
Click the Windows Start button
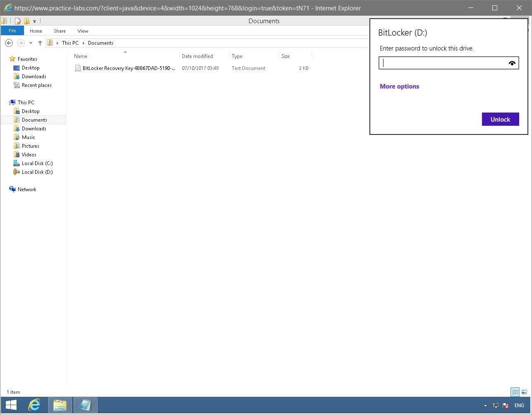coord(10,405)
